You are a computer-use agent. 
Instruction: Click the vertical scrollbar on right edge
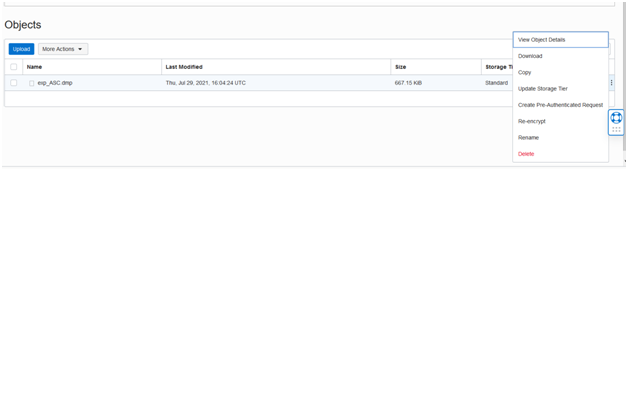[624, 76]
